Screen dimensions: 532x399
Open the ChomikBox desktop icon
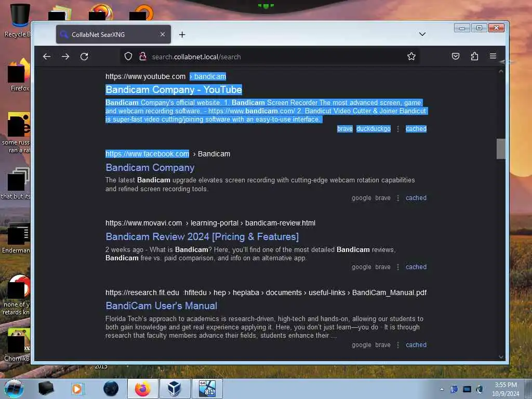tap(17, 344)
